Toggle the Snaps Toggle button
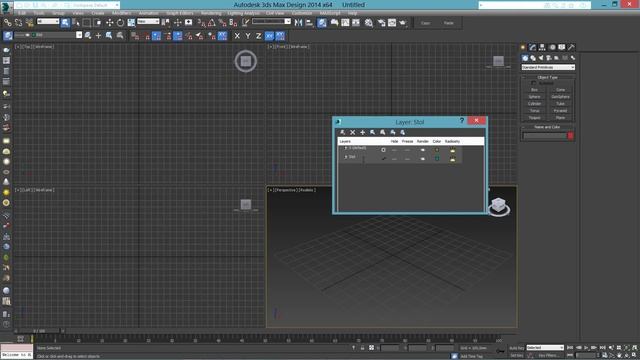640x360 pixels. click(201, 23)
